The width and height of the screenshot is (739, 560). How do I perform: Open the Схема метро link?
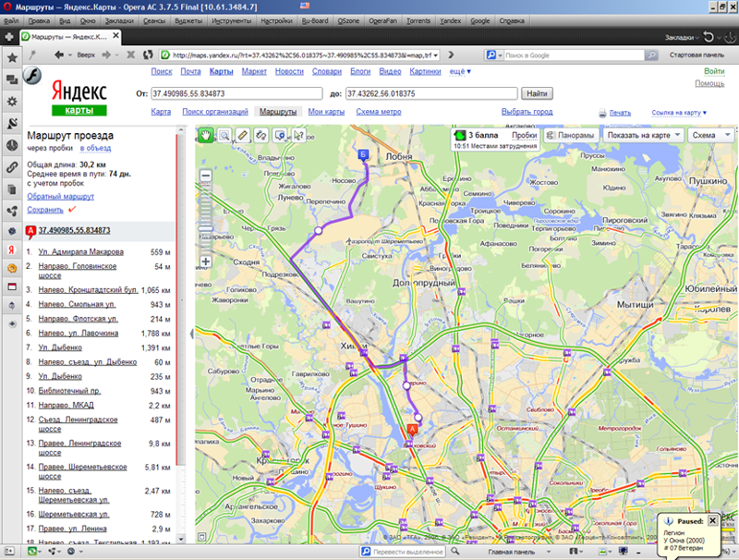click(379, 112)
